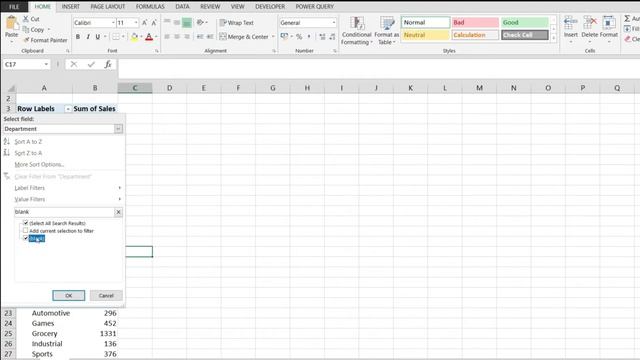Viewport: 640px width, 360px height.
Task: Click the Middle Align icon
Action: [x=177, y=22]
